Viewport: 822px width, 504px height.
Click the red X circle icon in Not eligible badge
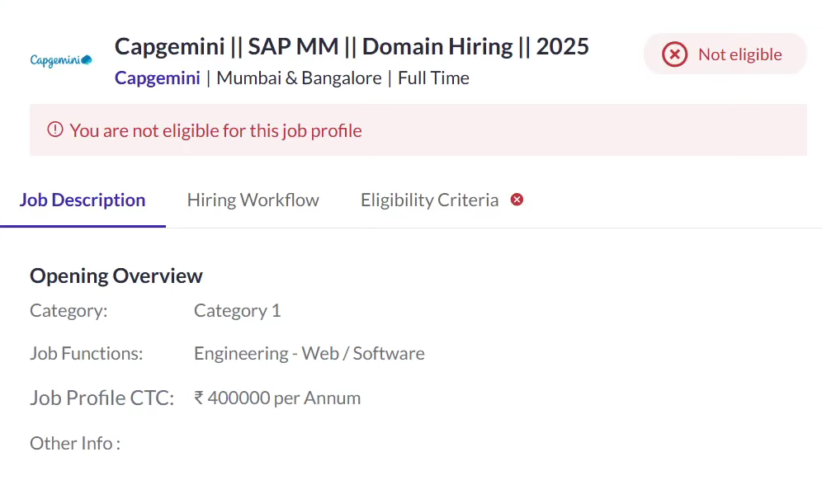click(x=674, y=54)
